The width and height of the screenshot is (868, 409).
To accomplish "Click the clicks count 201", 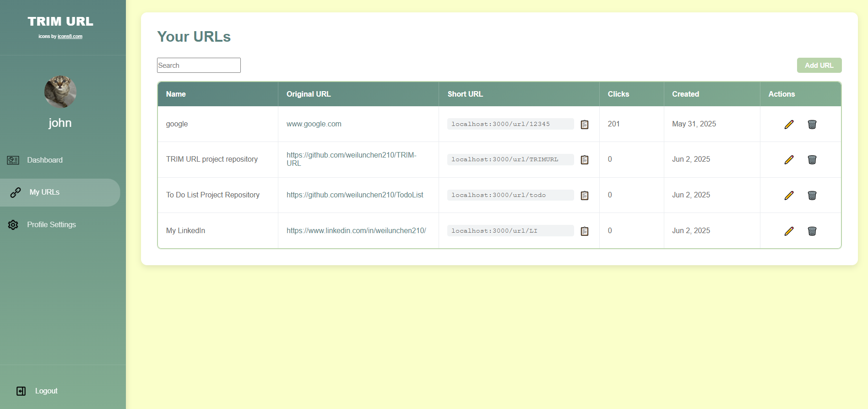I will 614,124.
